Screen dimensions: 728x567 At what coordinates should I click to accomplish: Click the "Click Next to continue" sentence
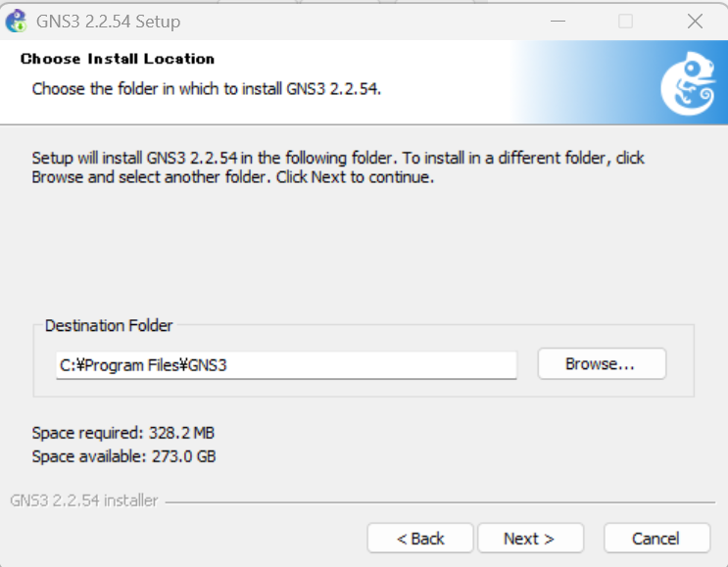(x=355, y=178)
